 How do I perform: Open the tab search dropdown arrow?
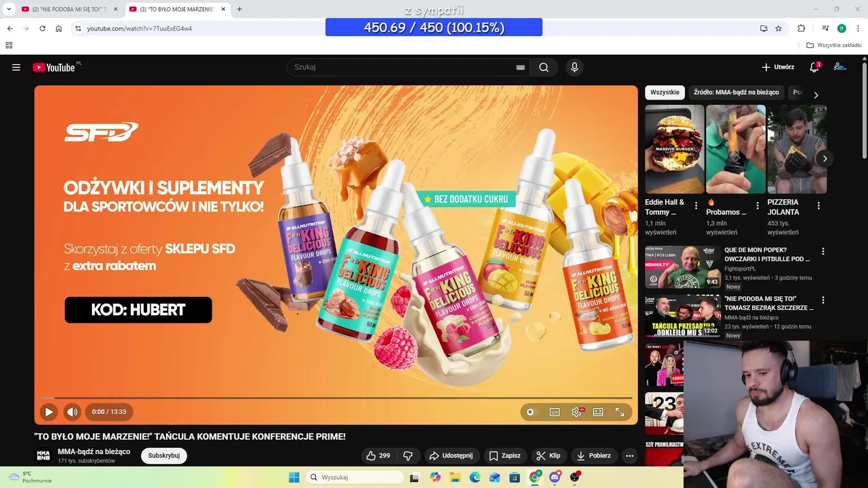[9, 9]
